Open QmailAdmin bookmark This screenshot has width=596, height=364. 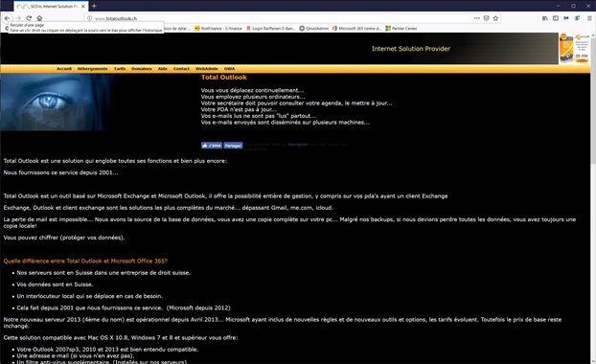pyautogui.click(x=313, y=29)
